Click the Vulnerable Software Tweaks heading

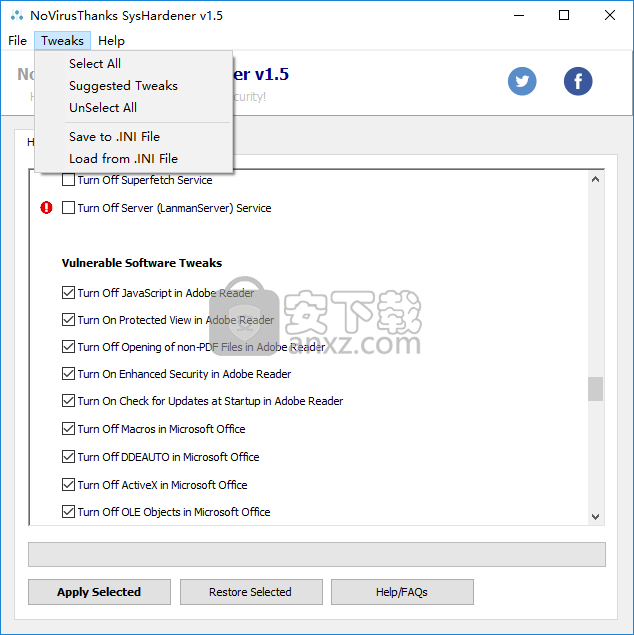[142, 263]
